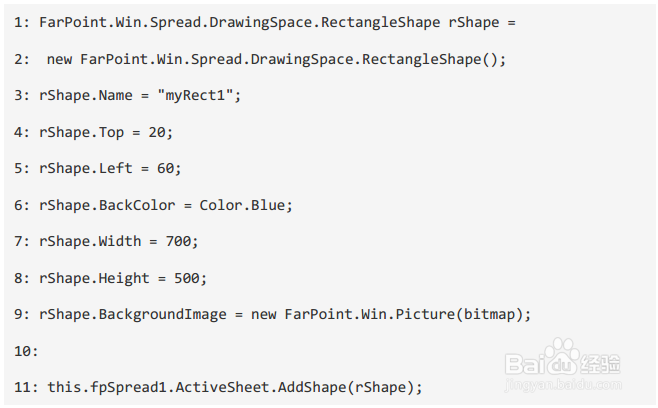Click the "myRect1" string on line 3
Screen dimensions: 658x408
(199, 95)
